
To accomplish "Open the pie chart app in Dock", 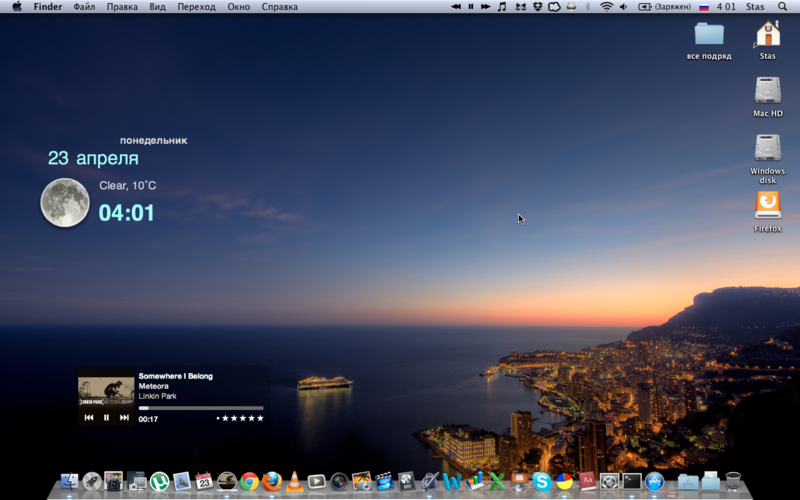I will click(564, 481).
